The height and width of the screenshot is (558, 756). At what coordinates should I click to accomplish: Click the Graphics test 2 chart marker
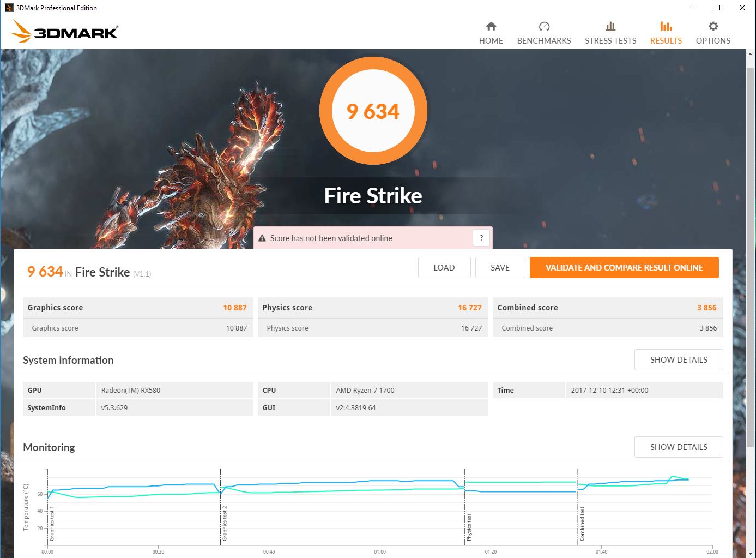point(225,524)
